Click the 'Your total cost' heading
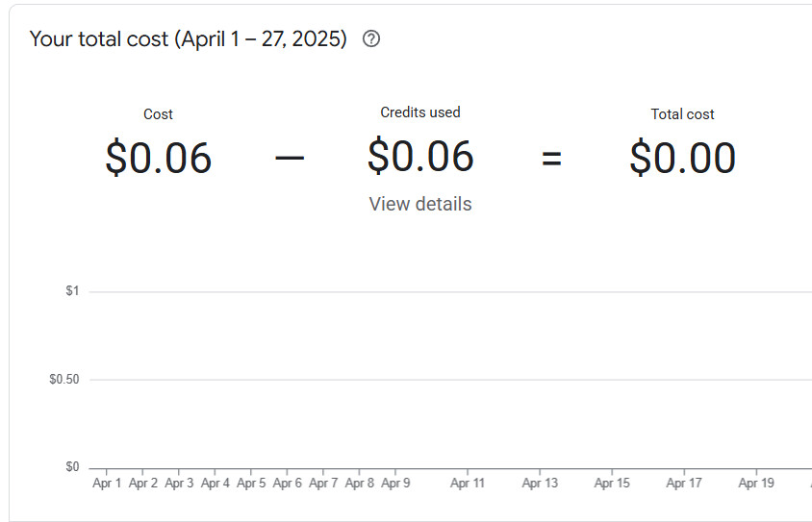The height and width of the screenshot is (522, 812). point(188,39)
